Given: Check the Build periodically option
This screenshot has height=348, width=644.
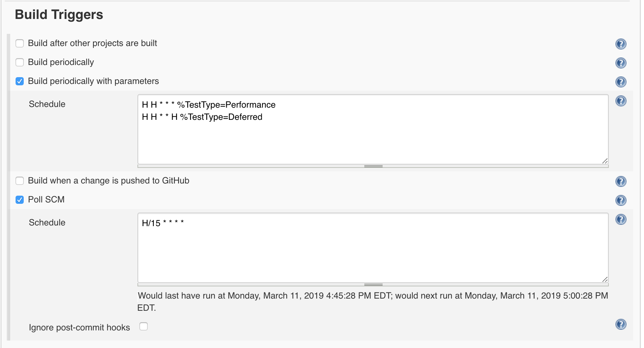Looking at the screenshot, I should [x=20, y=62].
